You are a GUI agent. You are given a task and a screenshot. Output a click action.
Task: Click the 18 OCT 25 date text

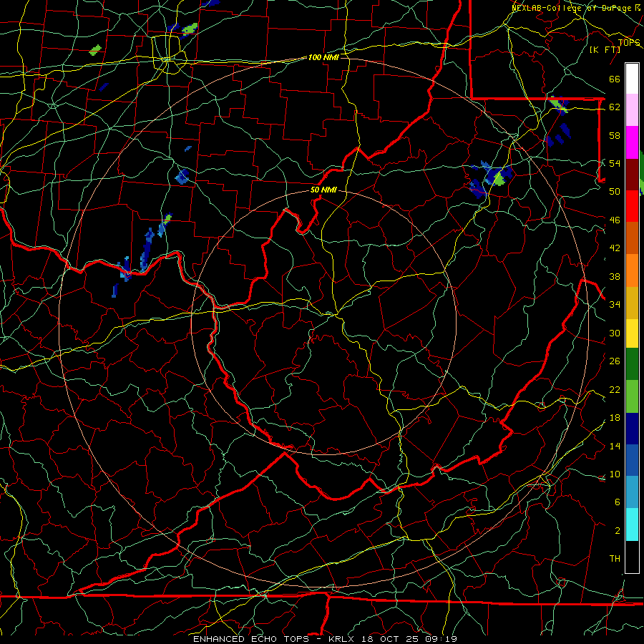pos(391,639)
